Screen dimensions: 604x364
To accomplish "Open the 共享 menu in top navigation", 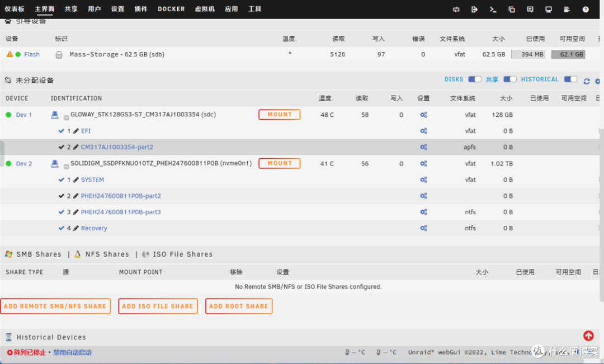I will click(x=71, y=9).
